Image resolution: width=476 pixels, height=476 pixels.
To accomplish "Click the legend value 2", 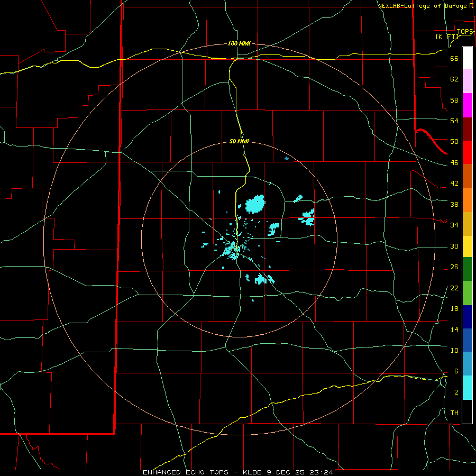I will tap(456, 392).
